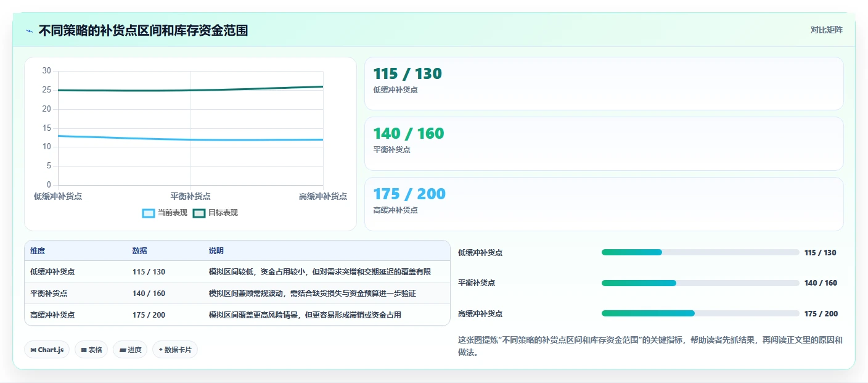Select the 进度 tag chip
This screenshot has height=383, width=868.
130,350
